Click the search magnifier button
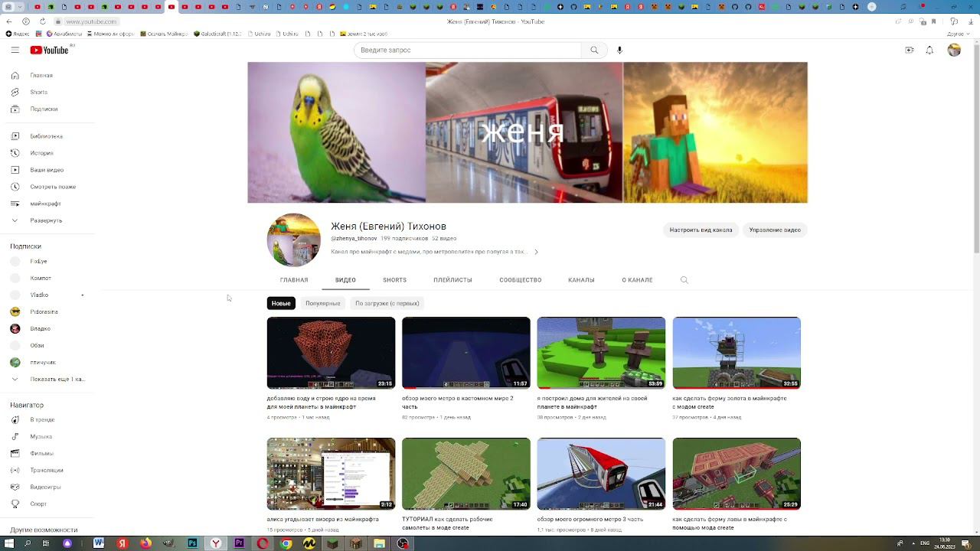This screenshot has width=980, height=551. (594, 50)
